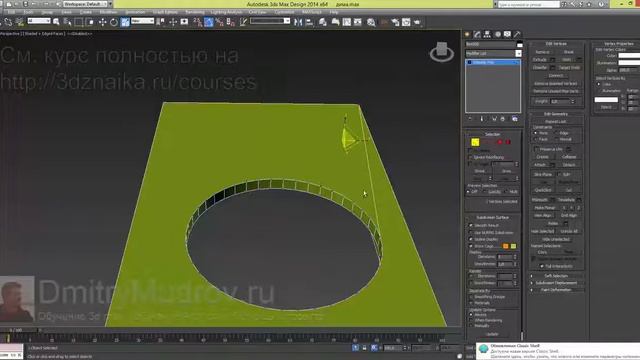Open Edit Named Selection Sets
Screen dimensions: 640x360
pyautogui.click(x=243, y=22)
